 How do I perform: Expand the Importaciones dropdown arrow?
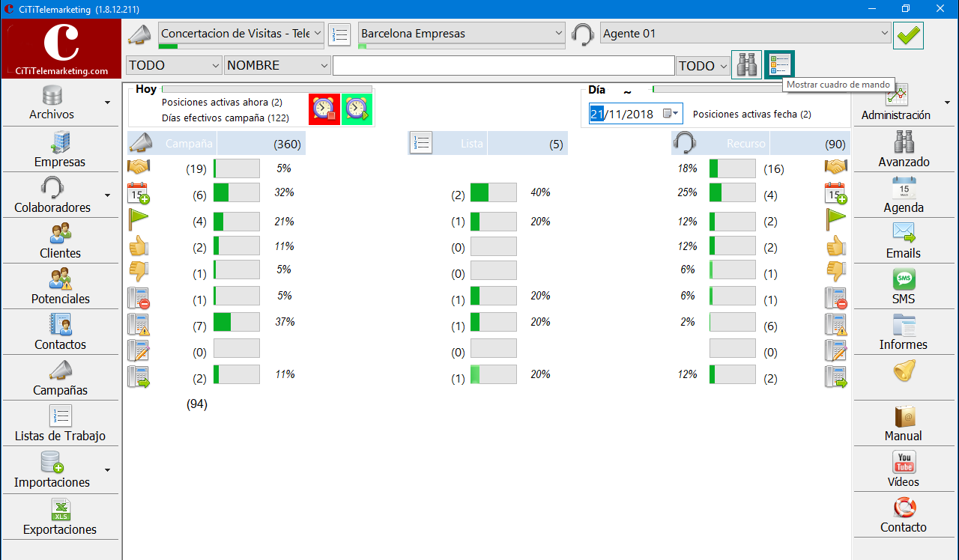coord(107,470)
